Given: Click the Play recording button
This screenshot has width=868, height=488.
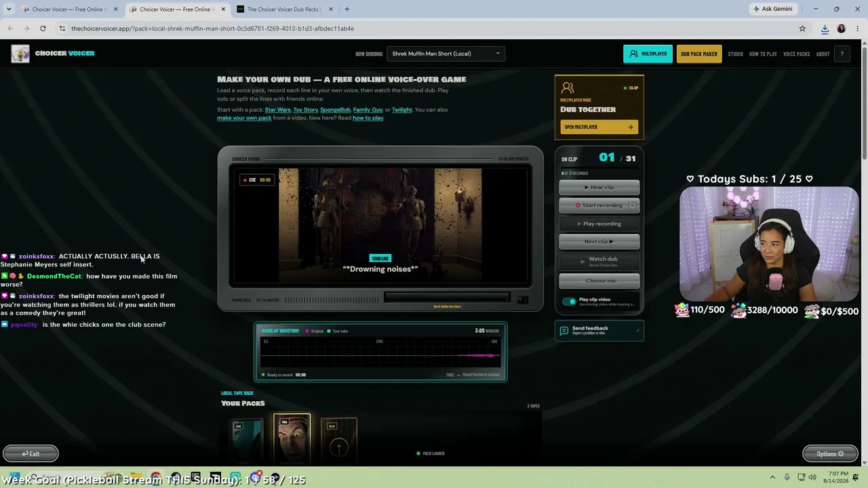Looking at the screenshot, I should (x=599, y=224).
